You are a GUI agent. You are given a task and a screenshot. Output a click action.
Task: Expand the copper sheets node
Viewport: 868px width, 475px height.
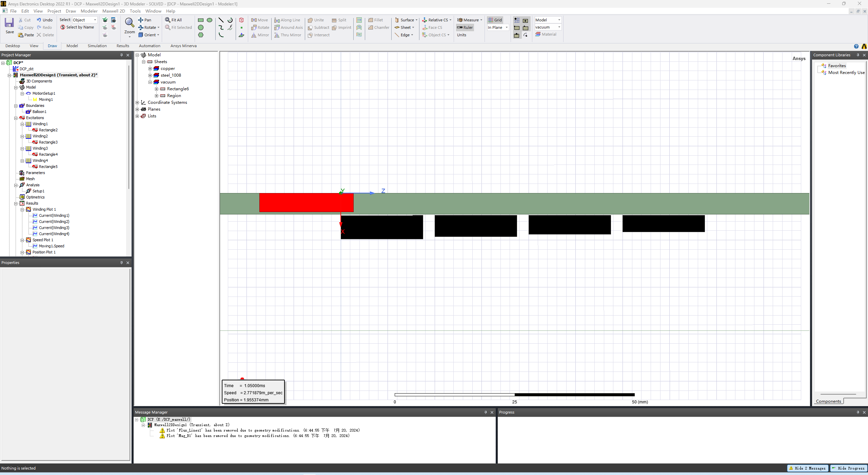click(x=150, y=69)
